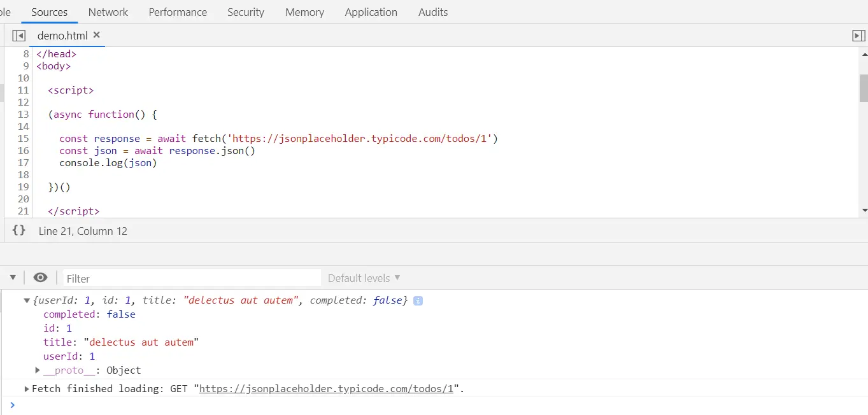Click the blue console prompt arrow

(12, 405)
